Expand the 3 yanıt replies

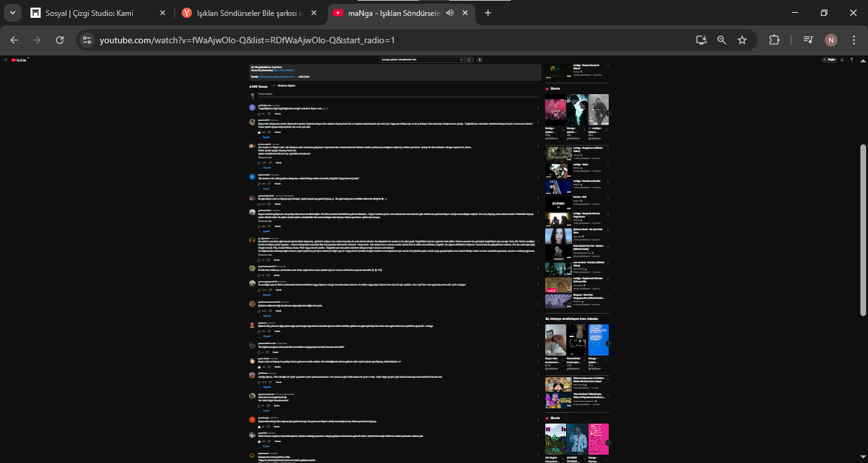click(x=264, y=189)
